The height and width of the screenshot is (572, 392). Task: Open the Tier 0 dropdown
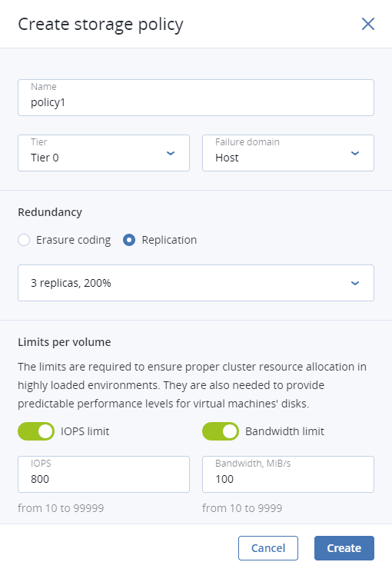(x=104, y=153)
